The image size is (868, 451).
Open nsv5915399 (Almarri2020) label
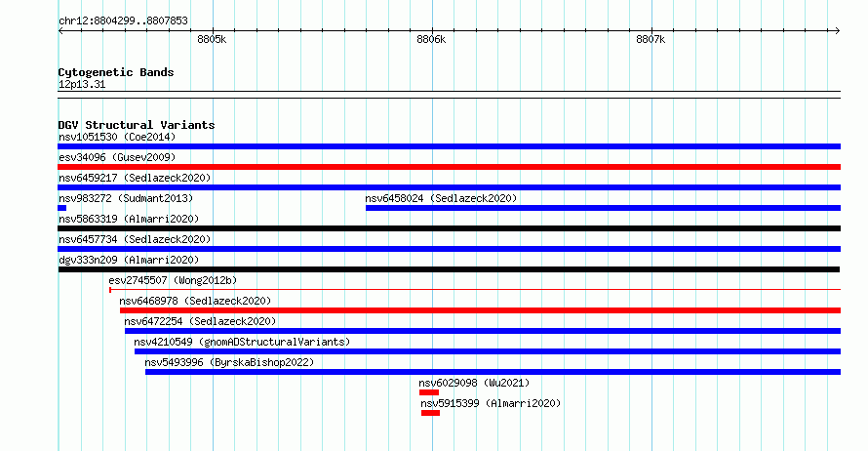click(491, 403)
